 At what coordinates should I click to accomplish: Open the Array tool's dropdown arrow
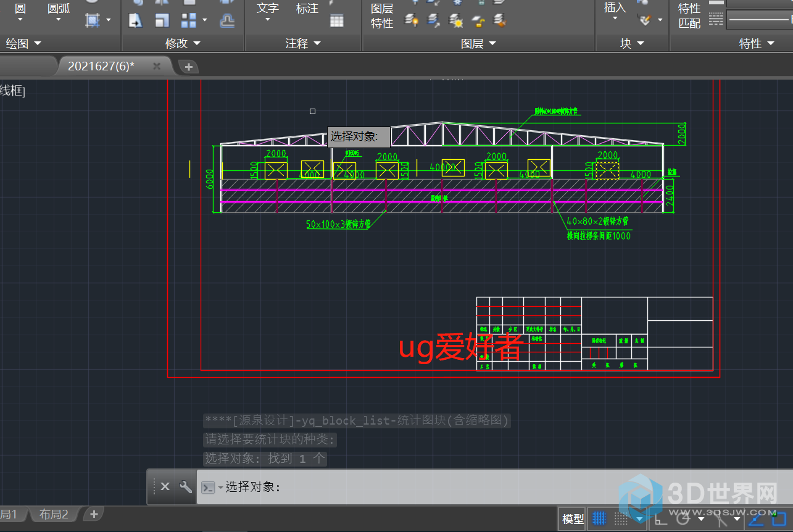(x=204, y=21)
